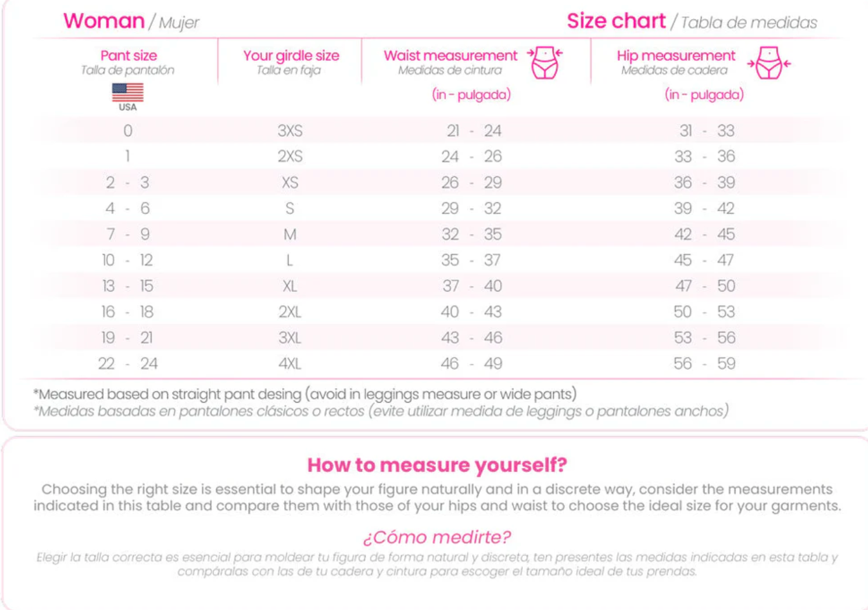Click the hip measurement girdle icon
Screen dimensions: 868x610
pyautogui.click(x=769, y=63)
